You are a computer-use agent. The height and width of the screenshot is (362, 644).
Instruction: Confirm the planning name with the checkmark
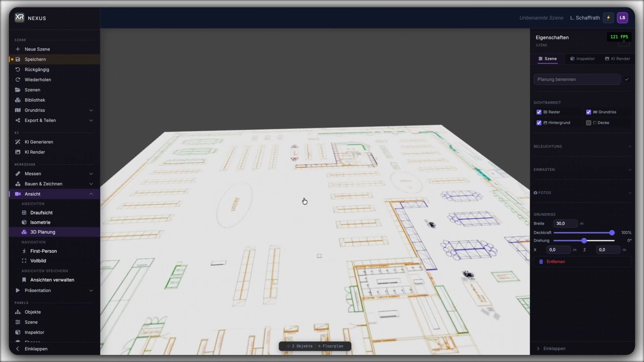(627, 79)
